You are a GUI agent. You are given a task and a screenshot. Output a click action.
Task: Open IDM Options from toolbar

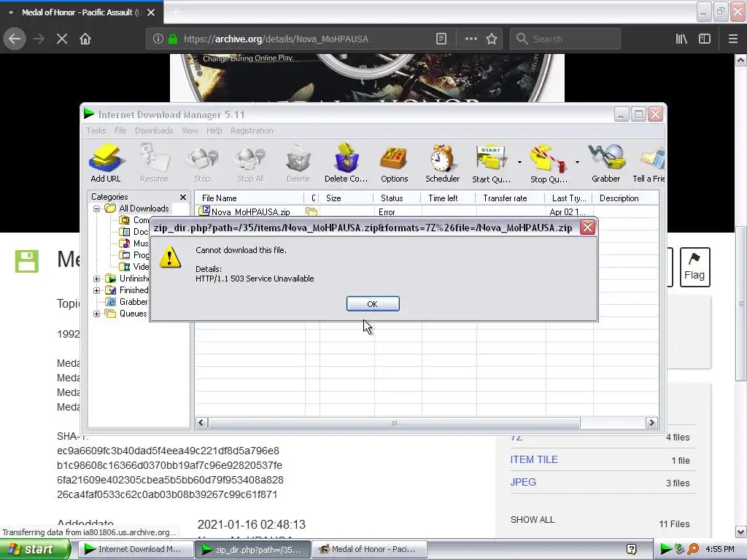(395, 163)
